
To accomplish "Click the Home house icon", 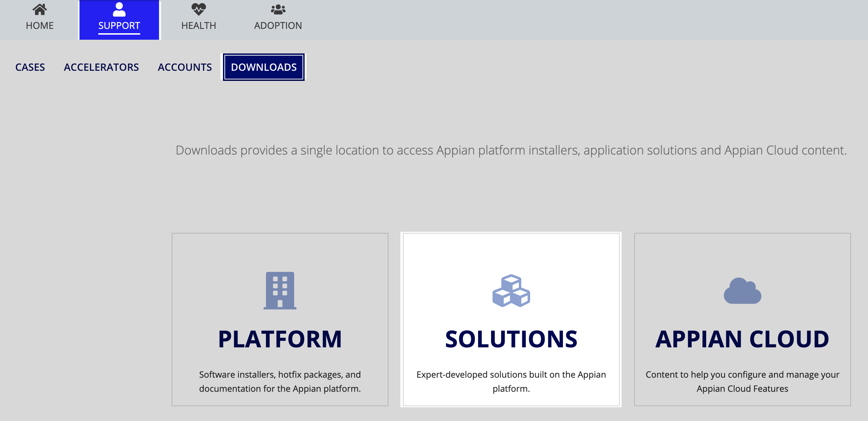I will tap(40, 9).
